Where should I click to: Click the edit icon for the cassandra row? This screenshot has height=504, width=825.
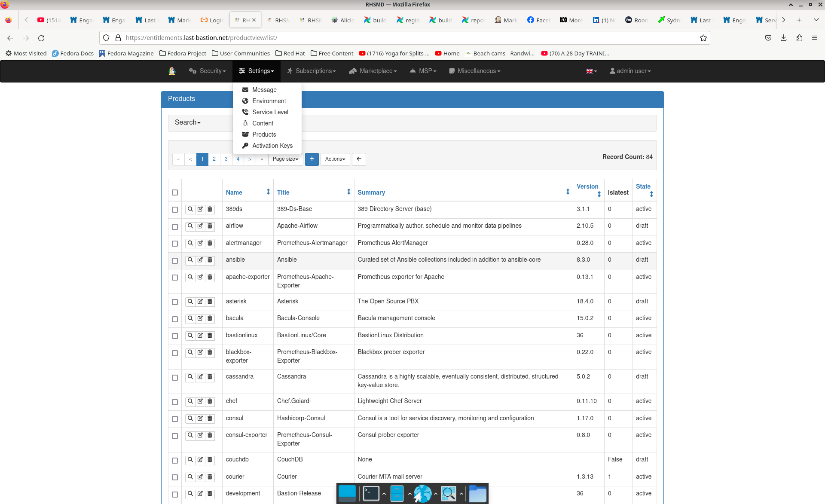200,377
